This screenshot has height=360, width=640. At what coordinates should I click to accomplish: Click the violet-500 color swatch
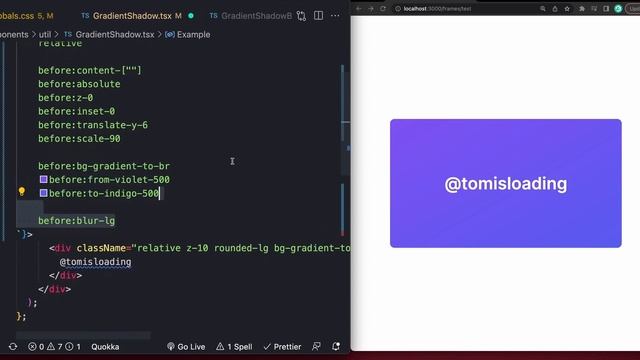[43, 179]
